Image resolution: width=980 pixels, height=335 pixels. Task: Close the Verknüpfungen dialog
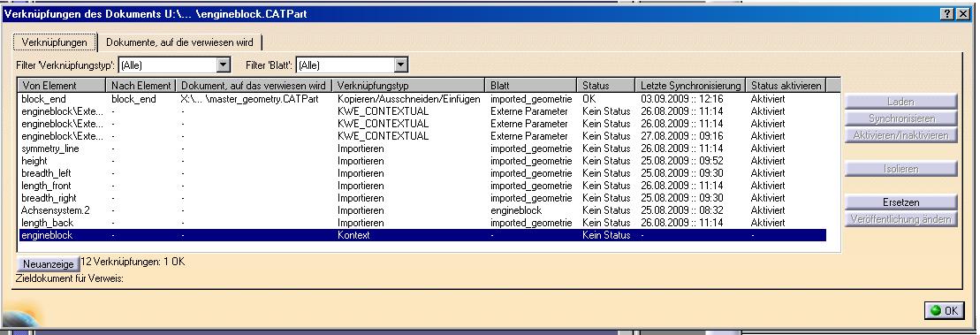pyautogui.click(x=963, y=14)
